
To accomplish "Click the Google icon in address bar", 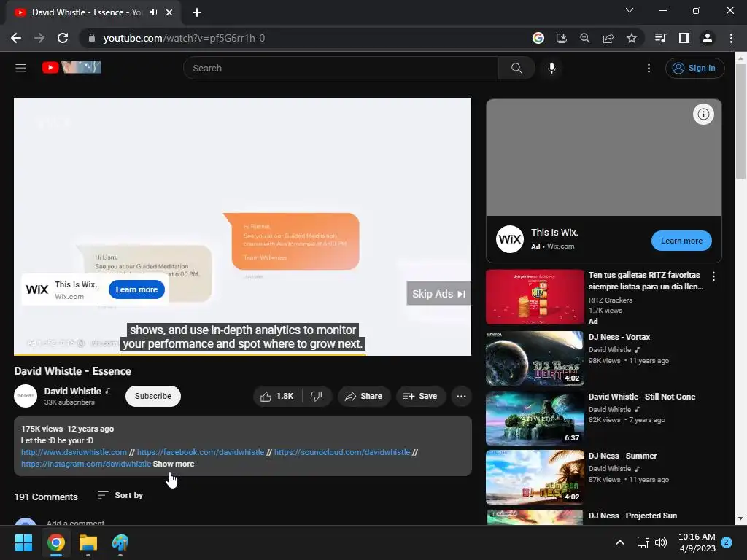I will click(x=538, y=38).
